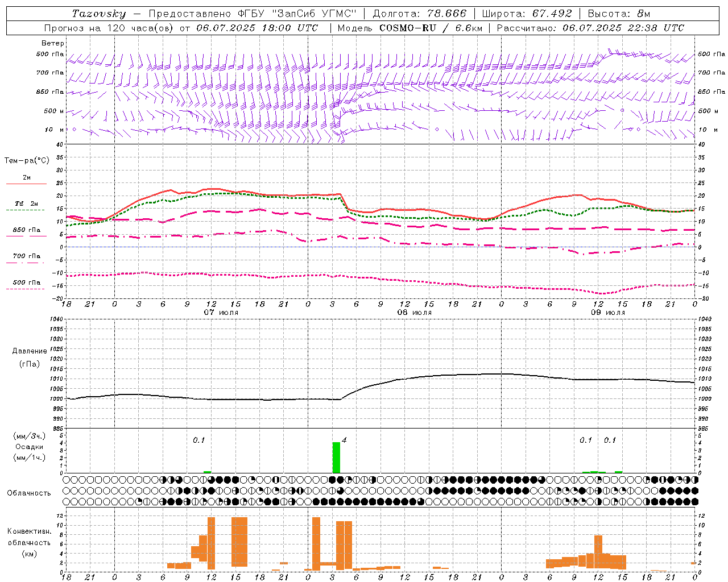Click the 08 июля date label
The width and height of the screenshot is (728, 582).
pos(415,313)
